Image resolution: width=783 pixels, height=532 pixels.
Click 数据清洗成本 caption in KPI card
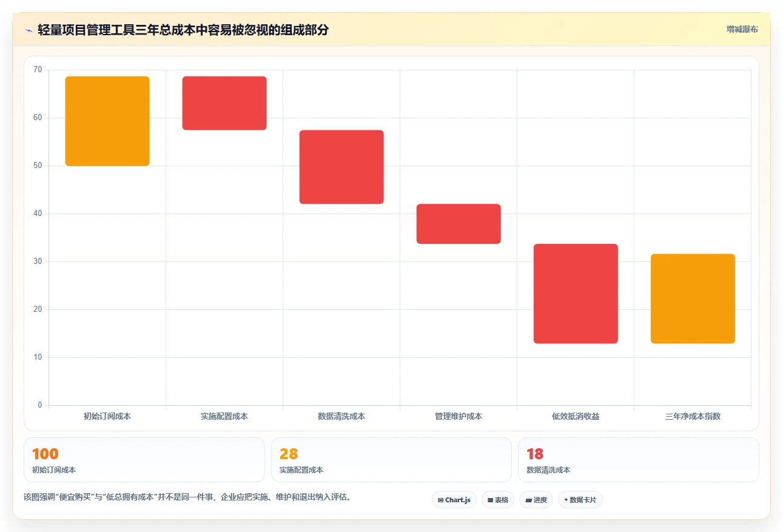click(548, 470)
